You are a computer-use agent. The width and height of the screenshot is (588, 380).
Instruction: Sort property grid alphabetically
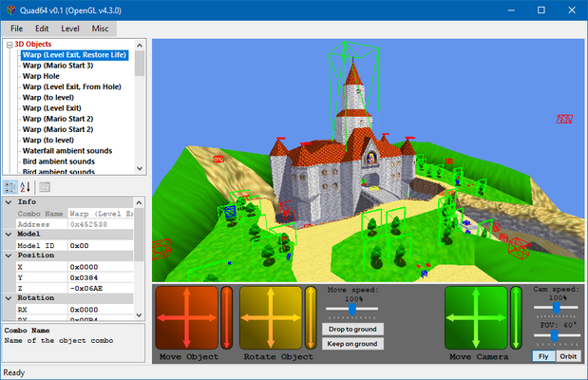(26, 187)
